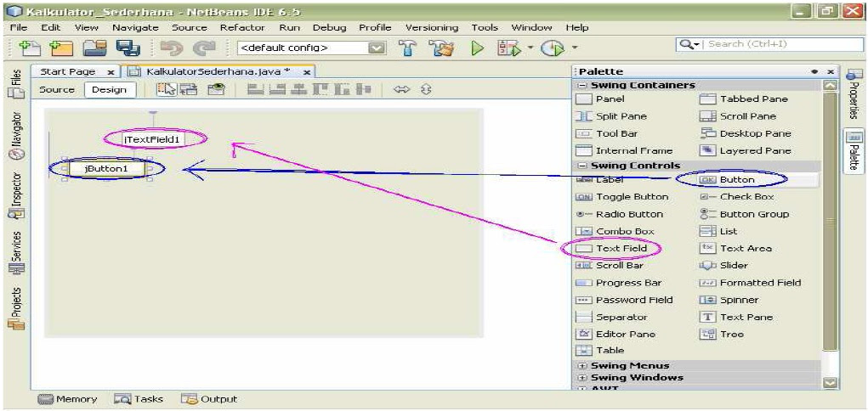
Task: Select Text Field in the palette
Action: click(x=612, y=248)
